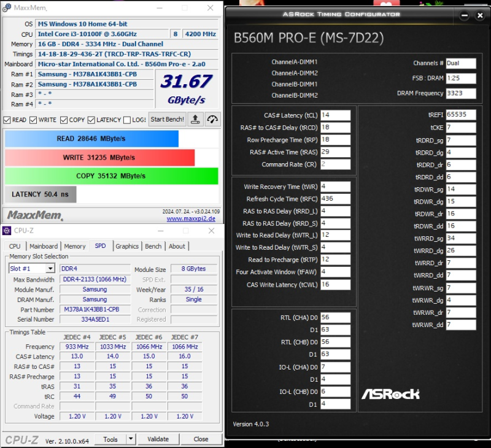Click the MaxxMem speedometer gauge icon
Image resolution: width=491 pixels, height=448 pixels.
212,119
